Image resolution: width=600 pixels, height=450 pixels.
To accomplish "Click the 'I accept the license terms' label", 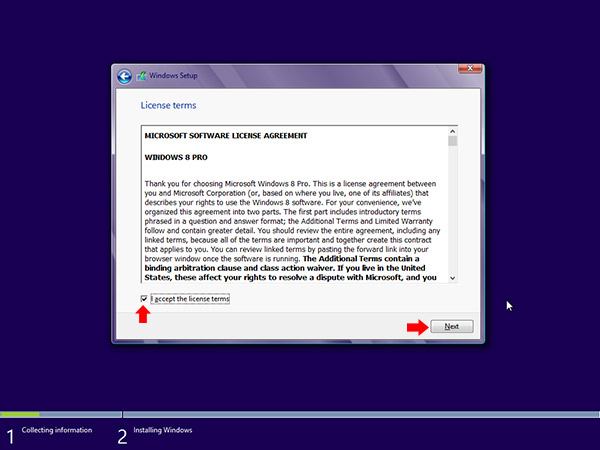I will pyautogui.click(x=190, y=299).
